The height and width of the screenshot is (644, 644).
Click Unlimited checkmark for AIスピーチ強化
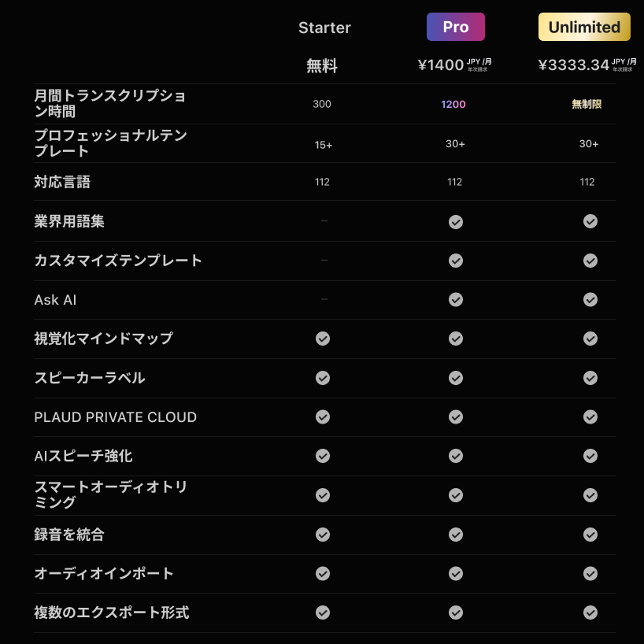590,456
